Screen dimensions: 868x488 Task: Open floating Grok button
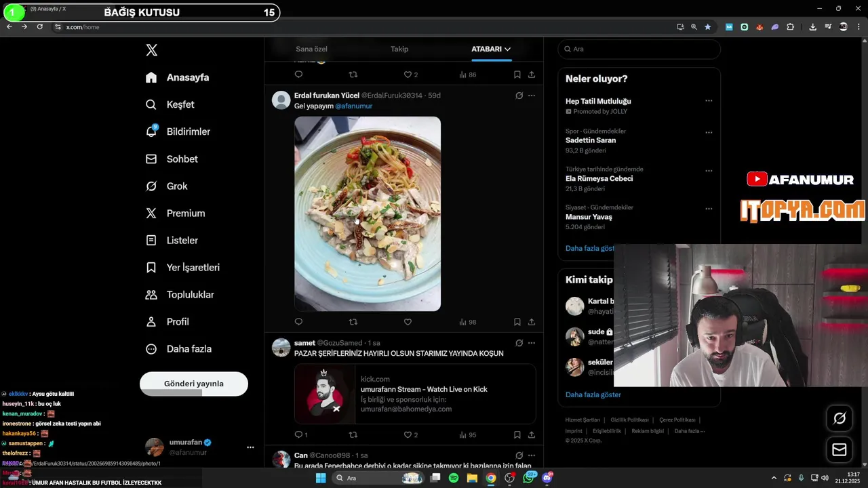coord(840,419)
